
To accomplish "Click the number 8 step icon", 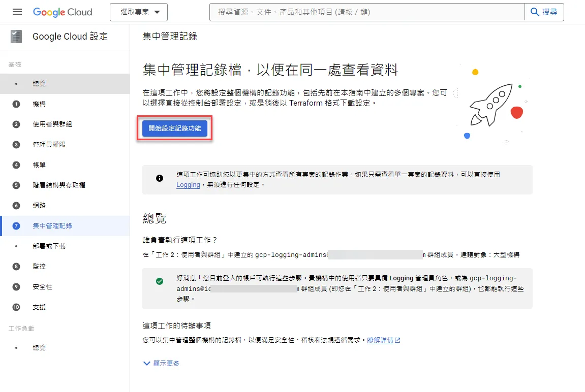I will [16, 267].
